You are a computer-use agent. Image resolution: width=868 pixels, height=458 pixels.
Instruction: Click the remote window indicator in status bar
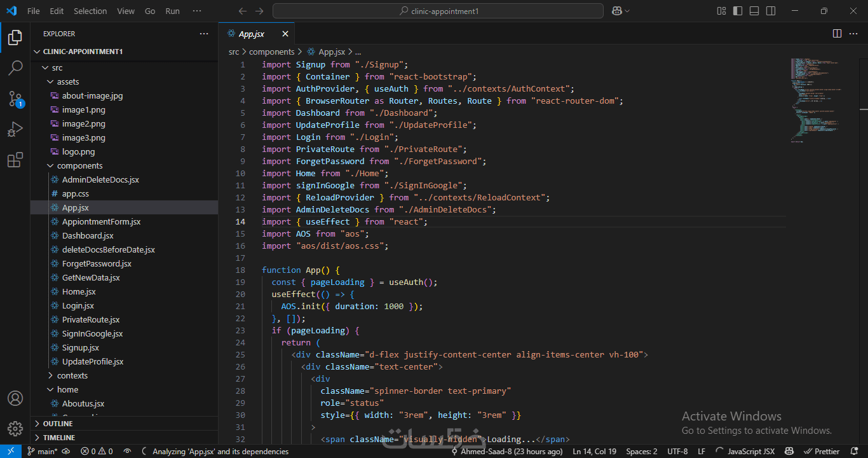tap(11, 451)
